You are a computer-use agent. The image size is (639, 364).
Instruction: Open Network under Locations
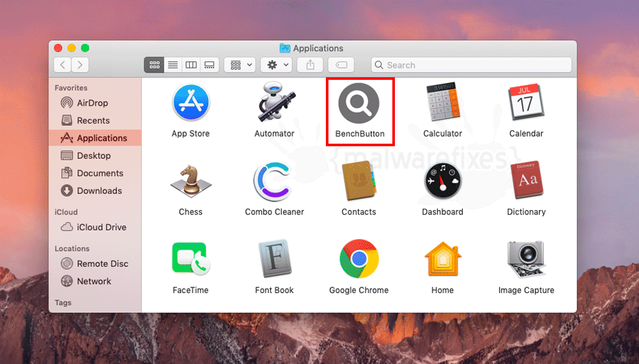point(95,282)
